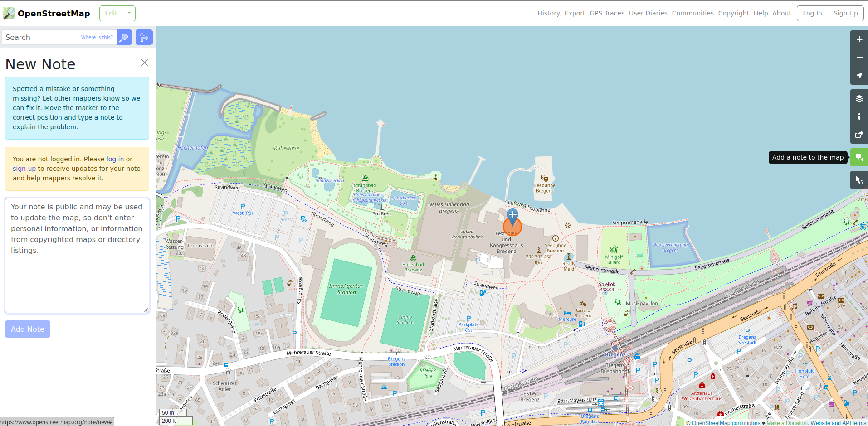The height and width of the screenshot is (426, 868).
Task: Click the Log In button
Action: tap(812, 13)
